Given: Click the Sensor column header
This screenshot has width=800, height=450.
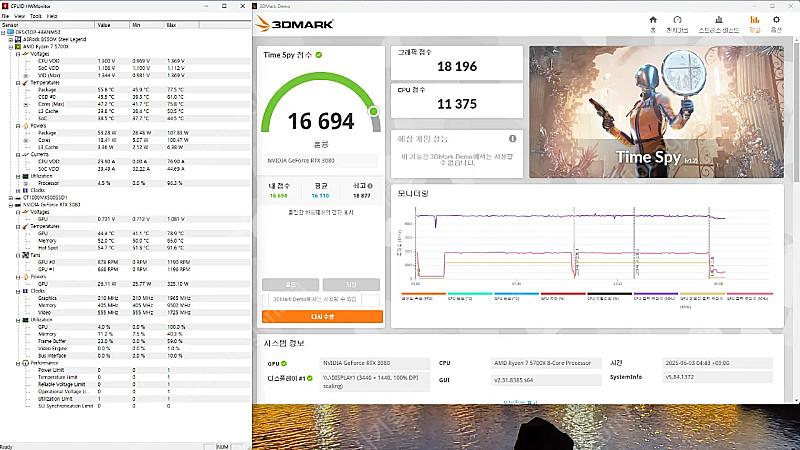Looking at the screenshot, I should pos(47,25).
